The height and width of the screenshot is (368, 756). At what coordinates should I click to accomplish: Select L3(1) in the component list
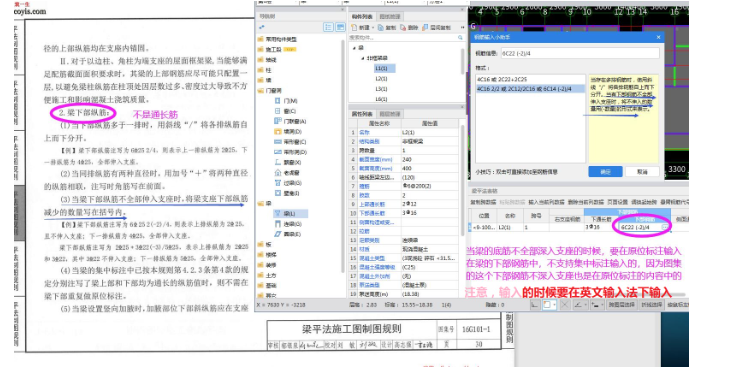coord(381,89)
